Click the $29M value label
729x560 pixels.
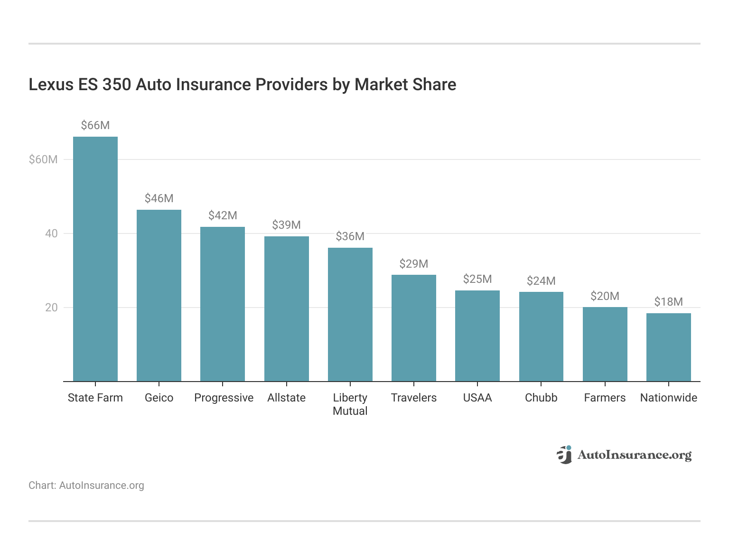tap(414, 264)
